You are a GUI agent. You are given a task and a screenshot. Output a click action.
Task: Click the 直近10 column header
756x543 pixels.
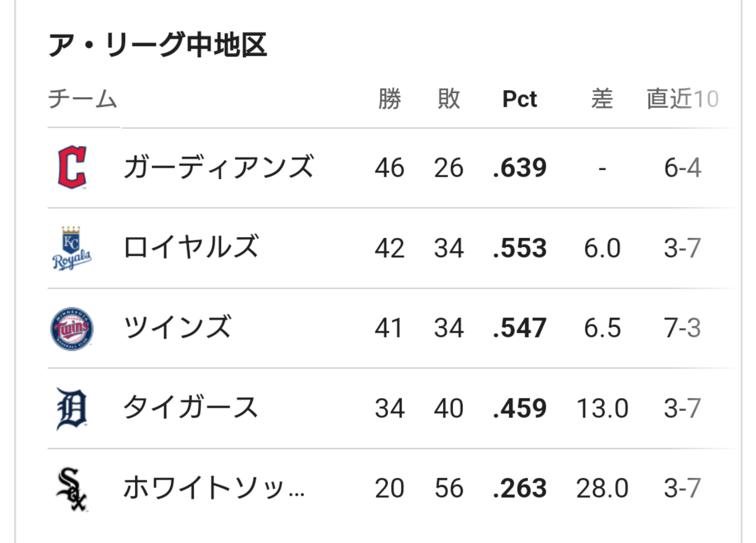pos(682,99)
